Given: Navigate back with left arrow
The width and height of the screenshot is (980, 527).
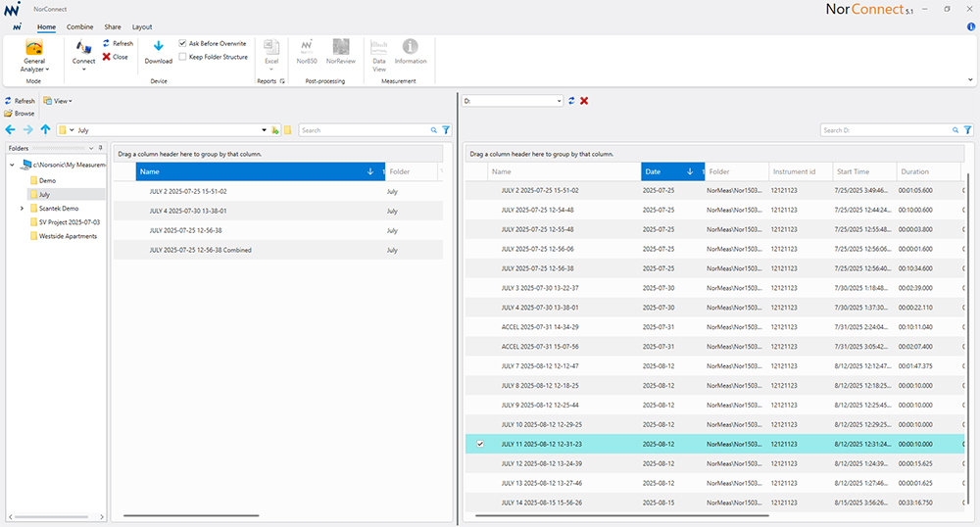Looking at the screenshot, I should tap(11, 130).
